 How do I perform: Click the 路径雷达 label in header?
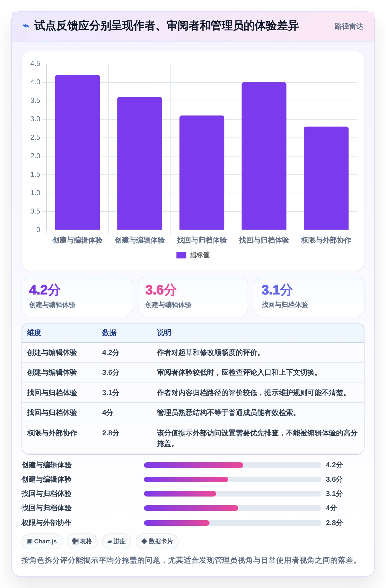tap(349, 26)
